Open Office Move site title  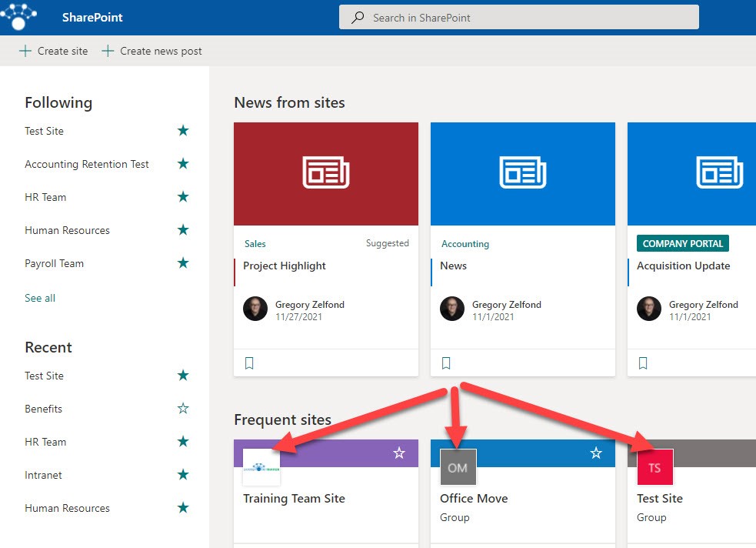[474, 498]
